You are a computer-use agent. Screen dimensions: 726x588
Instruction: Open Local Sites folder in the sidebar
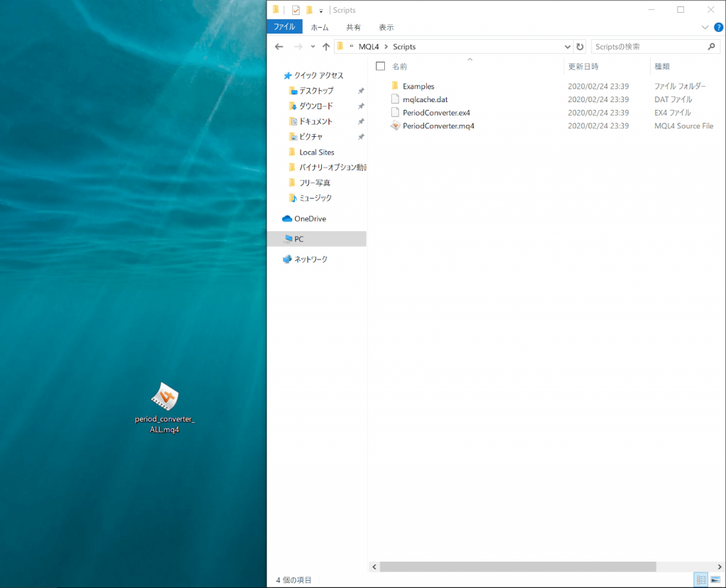[317, 152]
